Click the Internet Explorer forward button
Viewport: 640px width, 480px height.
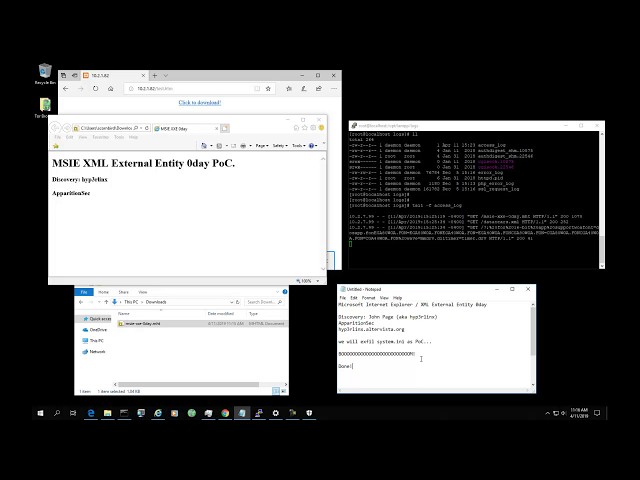67,128
